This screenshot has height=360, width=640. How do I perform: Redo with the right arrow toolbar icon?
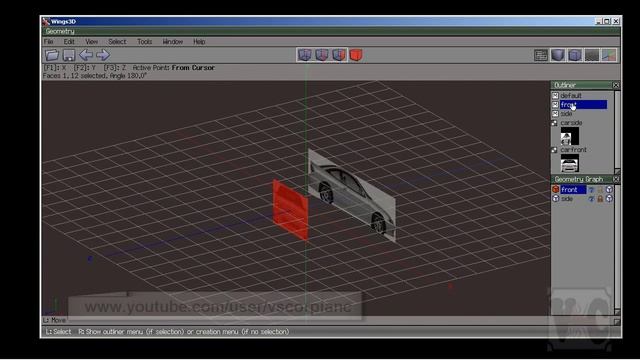click(x=103, y=55)
